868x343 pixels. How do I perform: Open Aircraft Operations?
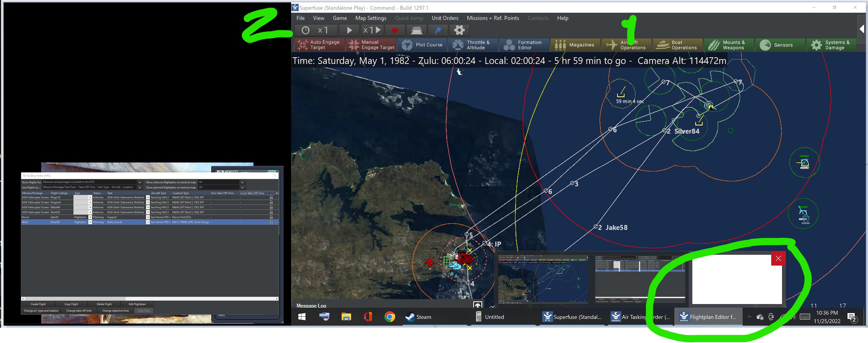pyautogui.click(x=627, y=45)
